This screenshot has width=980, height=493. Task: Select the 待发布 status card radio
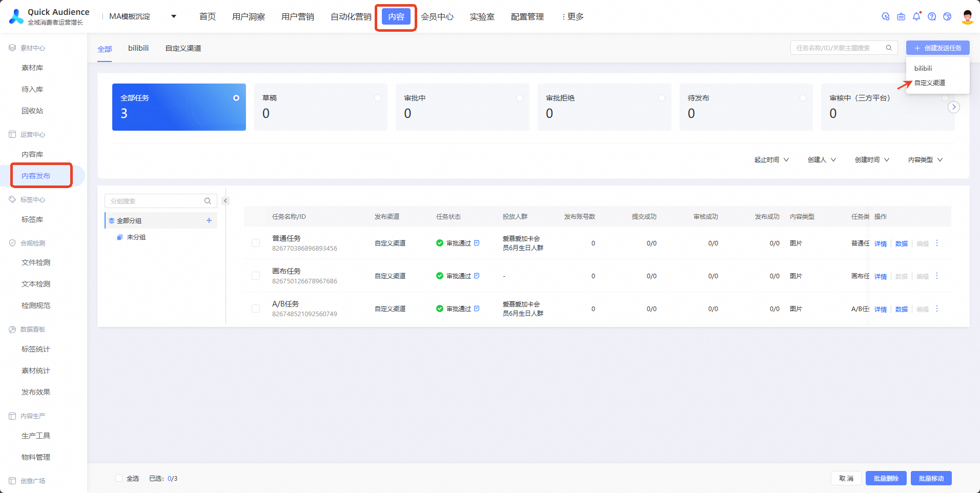[x=803, y=98]
